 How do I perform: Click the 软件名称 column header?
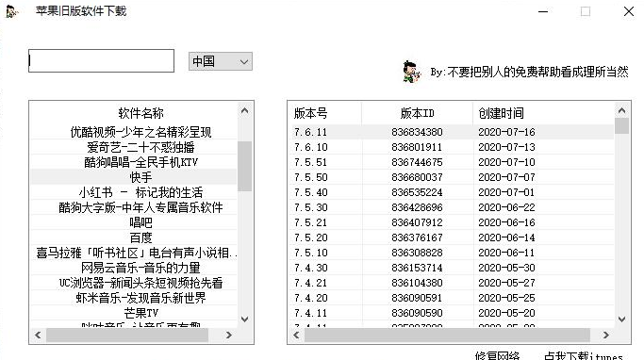point(140,113)
